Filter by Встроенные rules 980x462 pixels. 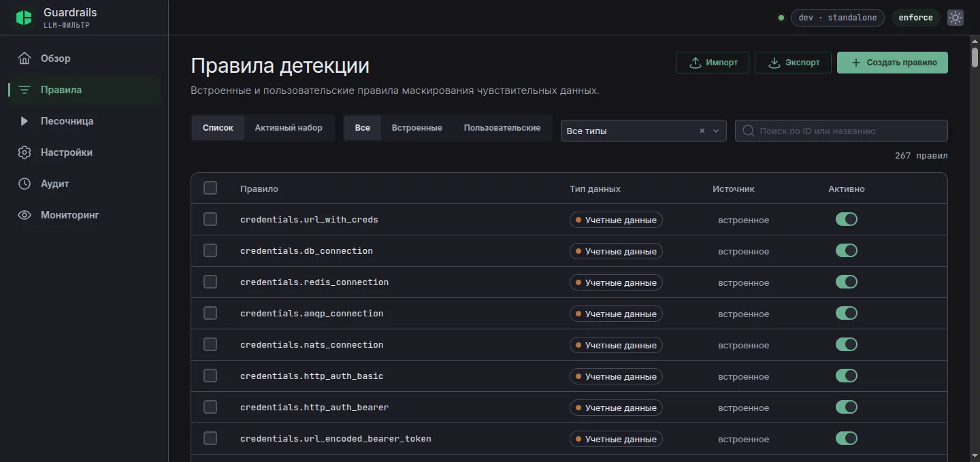(x=416, y=128)
